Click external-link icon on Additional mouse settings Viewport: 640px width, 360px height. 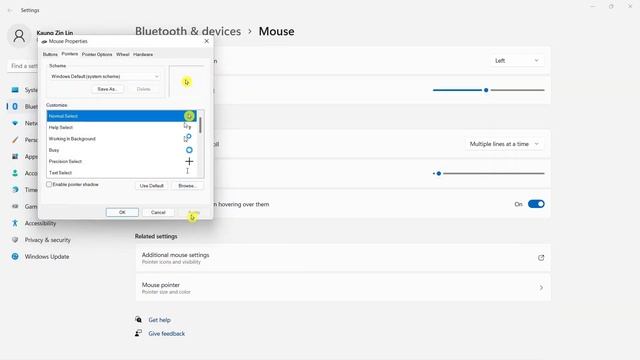click(x=541, y=258)
